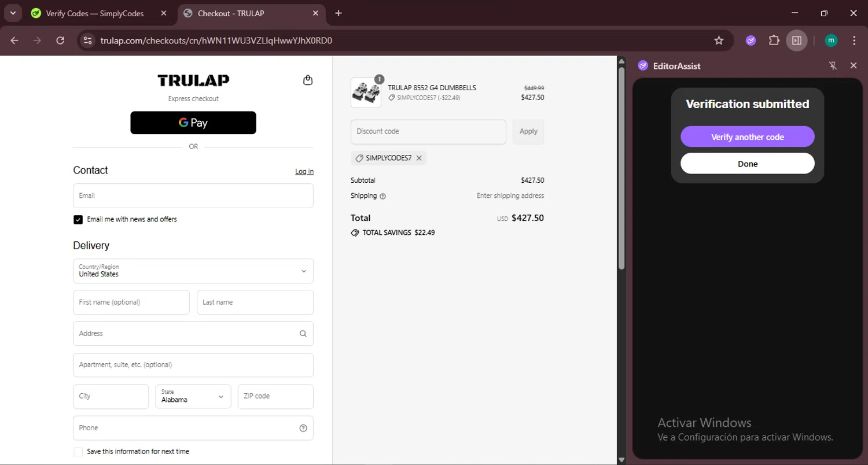Open the Chrome profile avatar

pyautogui.click(x=831, y=40)
